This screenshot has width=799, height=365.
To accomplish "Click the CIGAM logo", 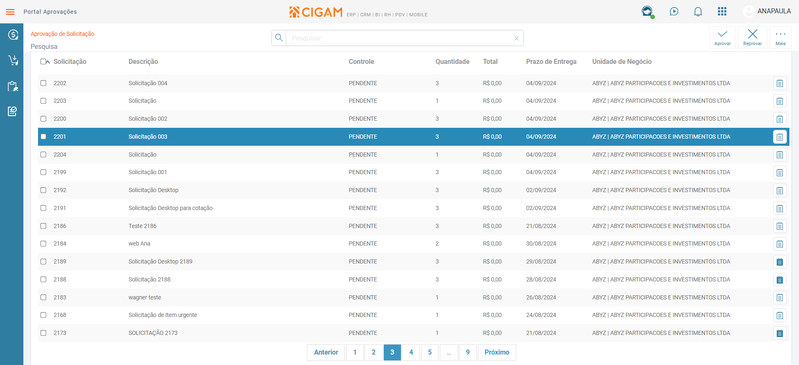I will click(x=315, y=12).
